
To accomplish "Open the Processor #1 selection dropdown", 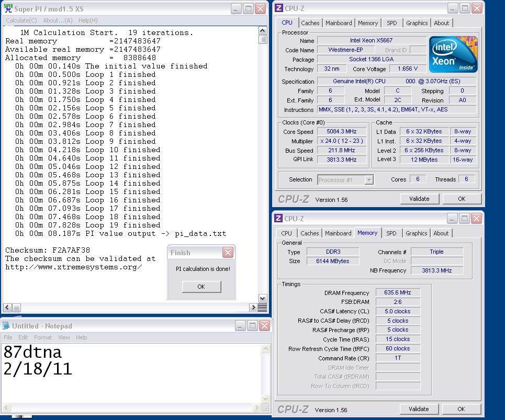I will [369, 179].
